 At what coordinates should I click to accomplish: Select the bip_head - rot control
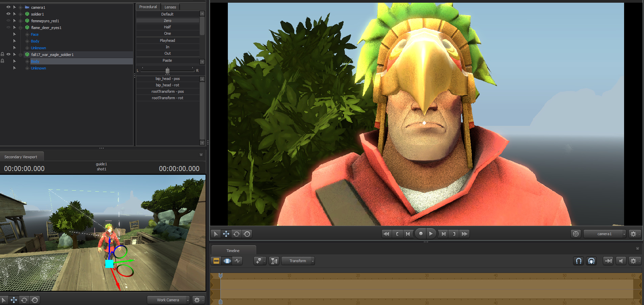click(167, 85)
